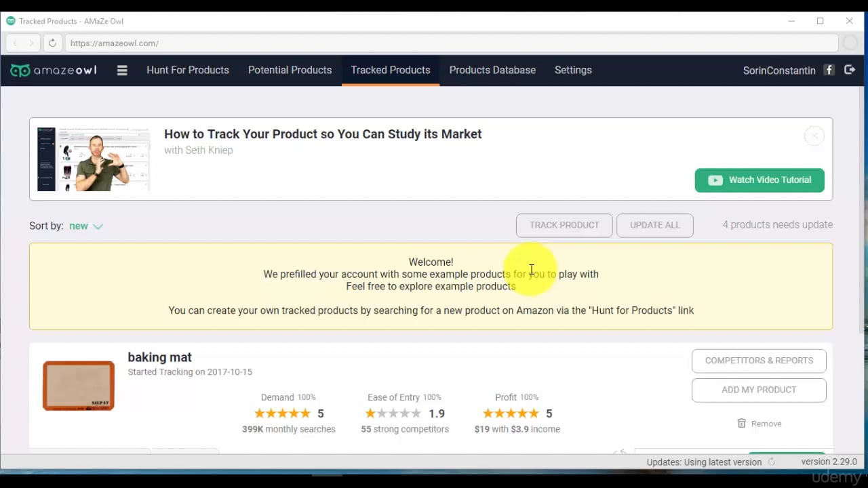Click the Profit five-star rating
The height and width of the screenshot is (488, 868).
coord(511,413)
